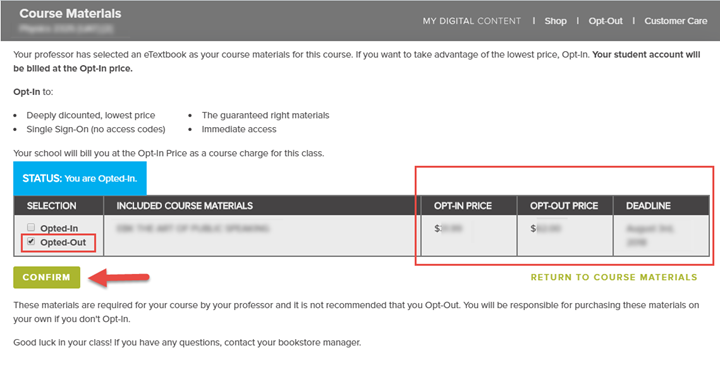Screen dimensions: 720x367
Task: Click the OPT-OUT PRICE column header
Action: pos(564,206)
